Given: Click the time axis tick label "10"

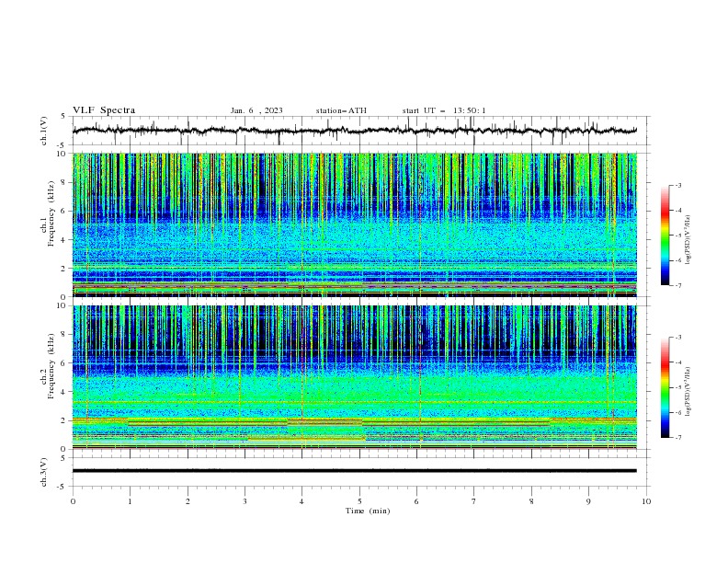Looking at the screenshot, I should pos(646,501).
